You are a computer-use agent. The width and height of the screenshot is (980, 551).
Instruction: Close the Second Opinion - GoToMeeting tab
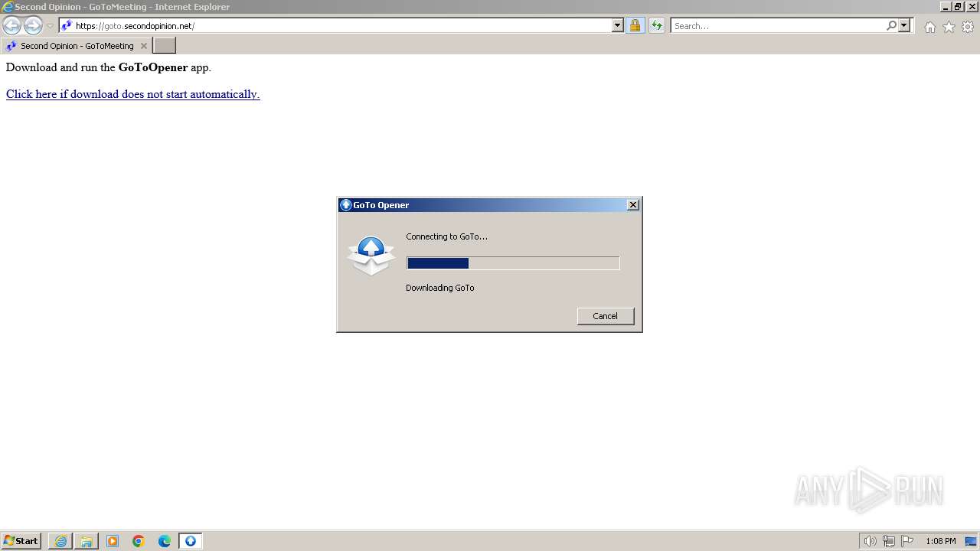coord(144,46)
